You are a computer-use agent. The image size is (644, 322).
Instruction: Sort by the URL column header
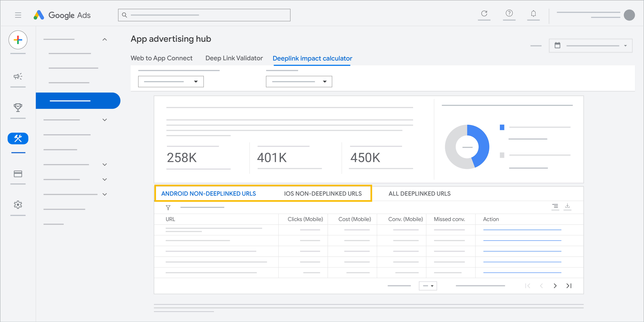click(x=170, y=219)
